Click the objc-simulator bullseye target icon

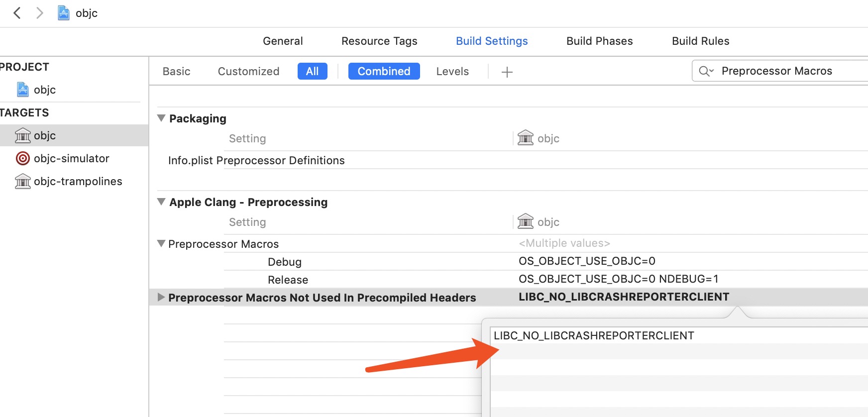pos(23,158)
